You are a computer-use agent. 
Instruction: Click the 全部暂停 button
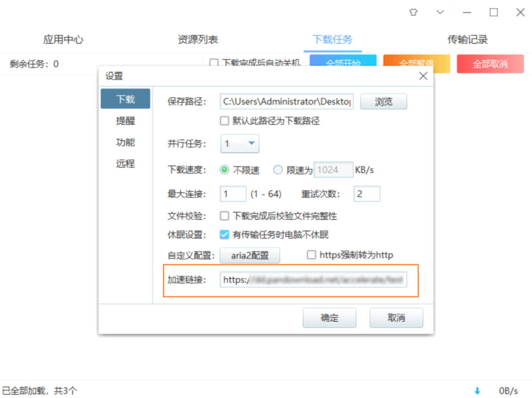(x=417, y=64)
